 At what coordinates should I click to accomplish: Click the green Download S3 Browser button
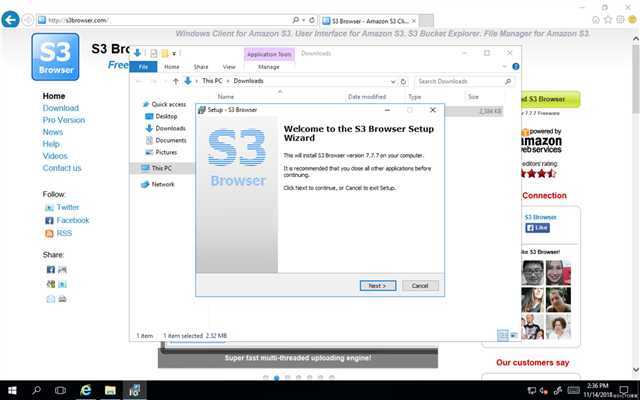(550, 99)
